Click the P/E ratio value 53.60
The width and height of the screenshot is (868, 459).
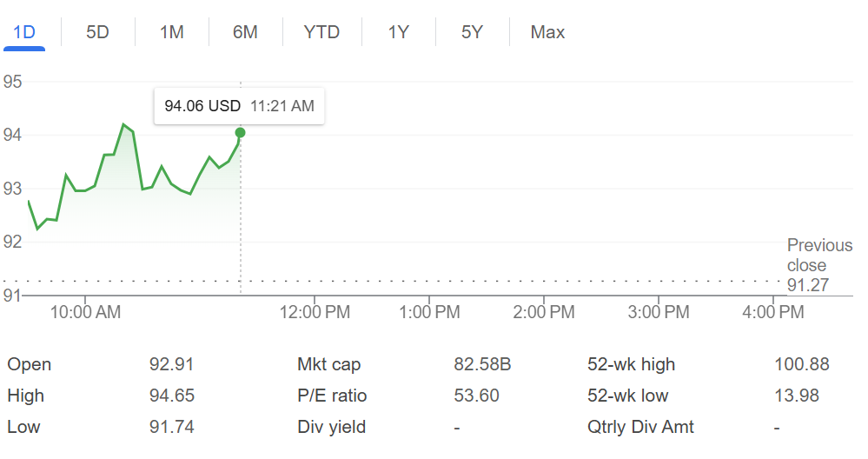pos(476,396)
